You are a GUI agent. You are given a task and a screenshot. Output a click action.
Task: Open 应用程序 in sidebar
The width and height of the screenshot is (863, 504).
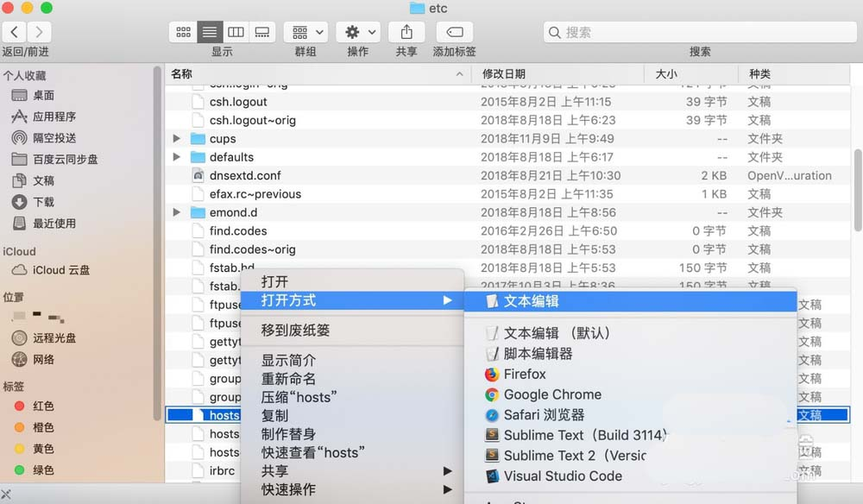pos(54,117)
